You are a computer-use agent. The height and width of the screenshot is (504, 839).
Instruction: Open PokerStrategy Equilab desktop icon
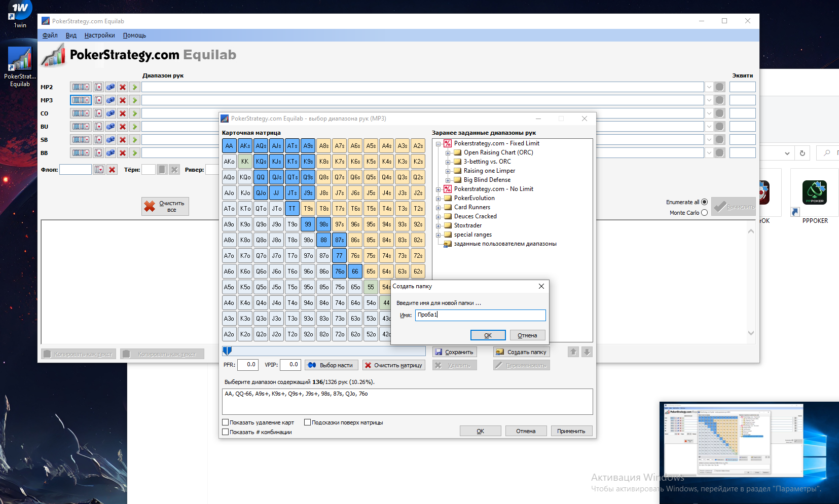20,67
